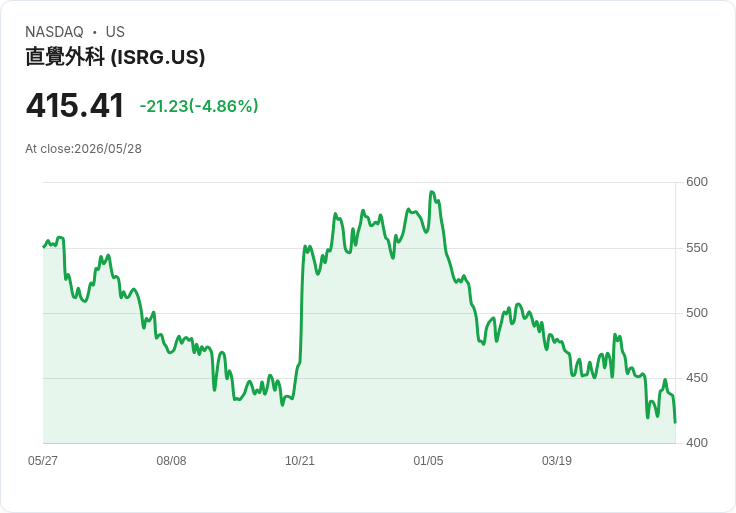Click the 10/21 date axis label
736x513 pixels.
300,460
